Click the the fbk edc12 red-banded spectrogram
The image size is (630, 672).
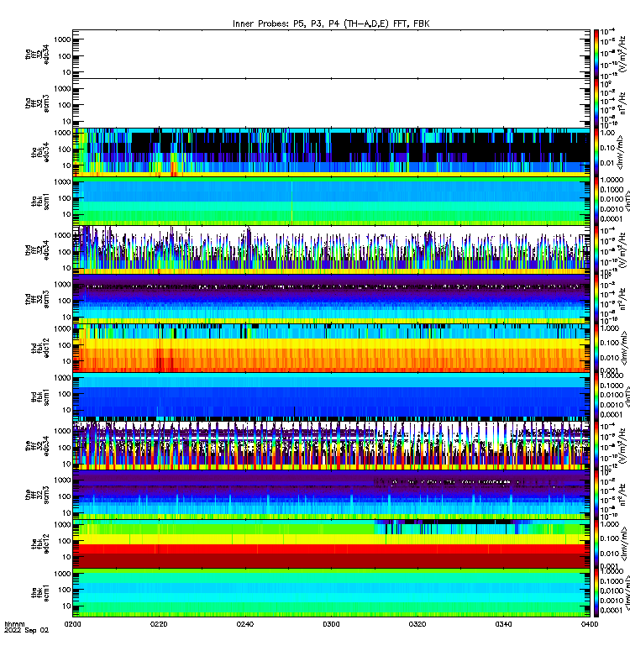(331, 543)
